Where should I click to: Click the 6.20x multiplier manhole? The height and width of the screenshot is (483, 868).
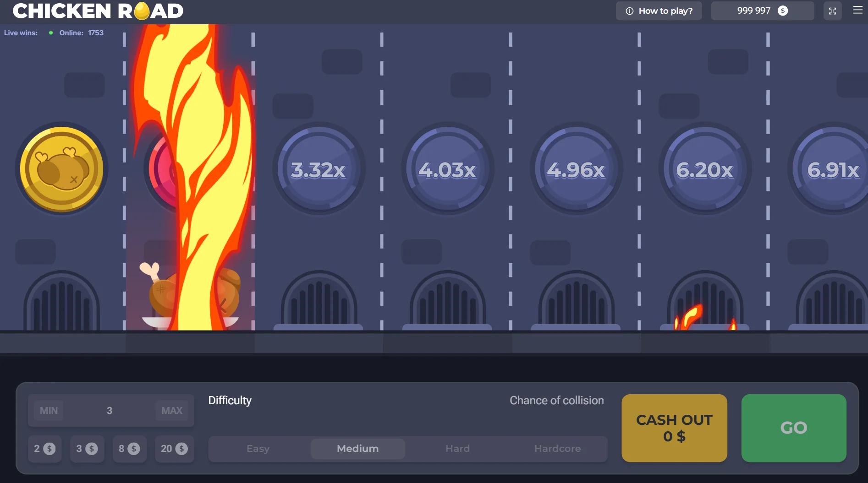click(705, 169)
